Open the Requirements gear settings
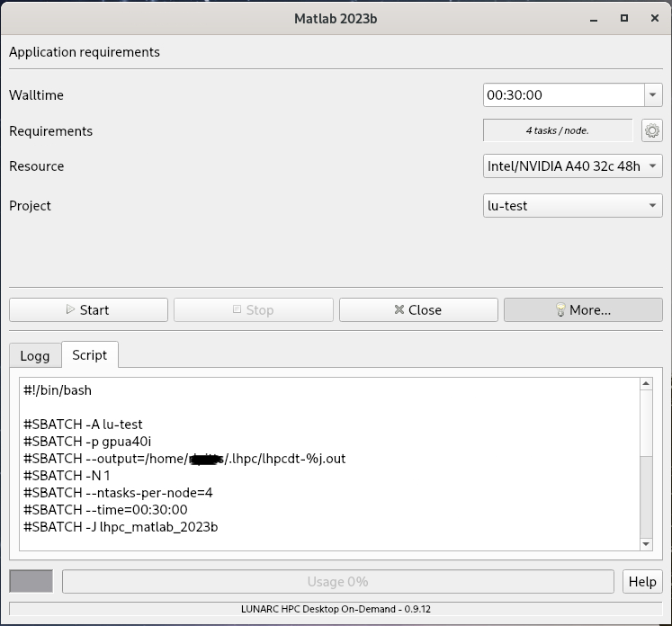 point(652,131)
